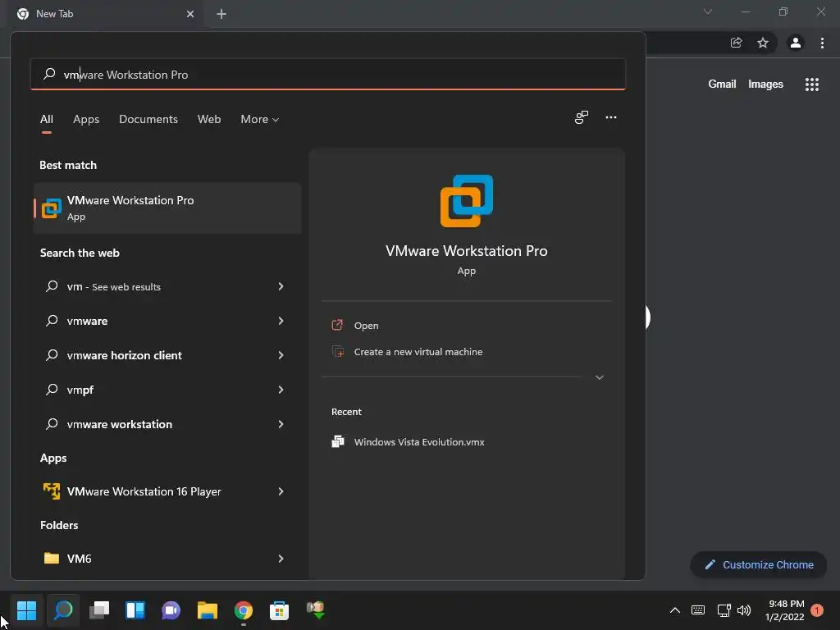This screenshot has height=630, width=840.
Task: Expand VMware Workstation 16 Player arrow
Action: click(281, 491)
